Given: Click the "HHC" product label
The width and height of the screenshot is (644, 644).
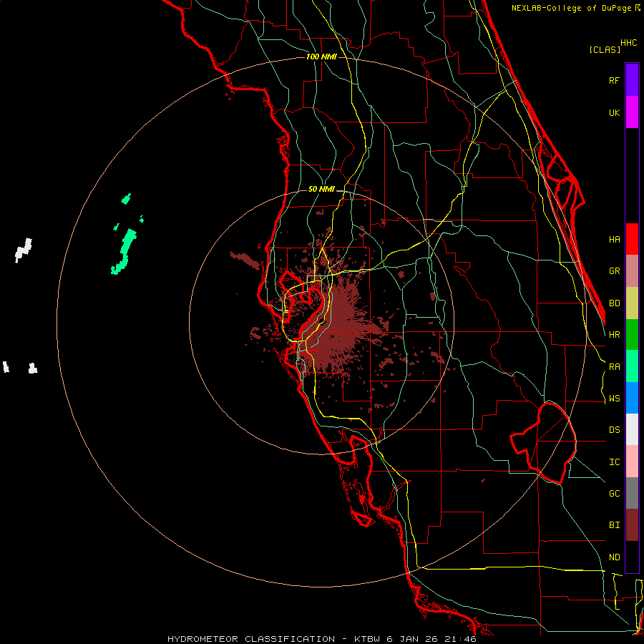Looking at the screenshot, I should [628, 43].
